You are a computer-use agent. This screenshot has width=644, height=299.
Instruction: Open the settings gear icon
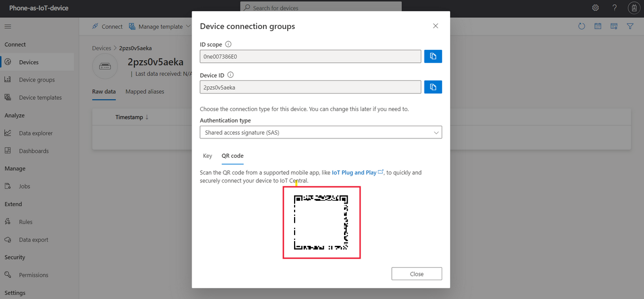[595, 8]
